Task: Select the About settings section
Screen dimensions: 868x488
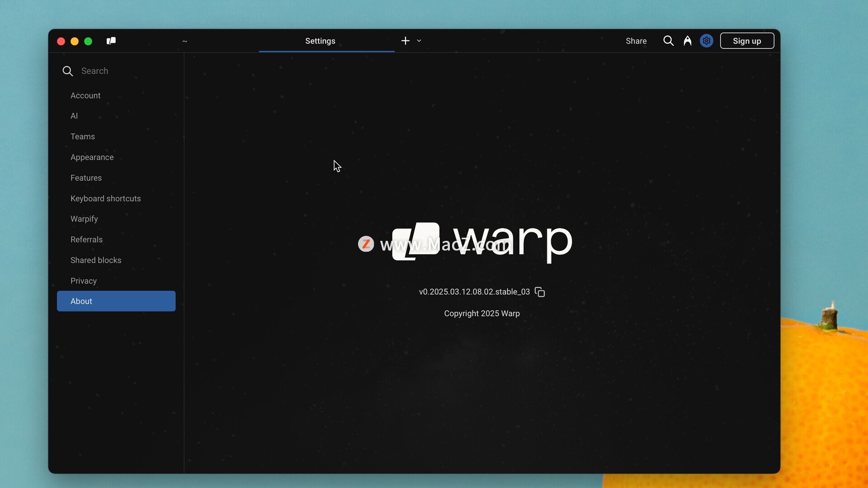Action: click(116, 301)
